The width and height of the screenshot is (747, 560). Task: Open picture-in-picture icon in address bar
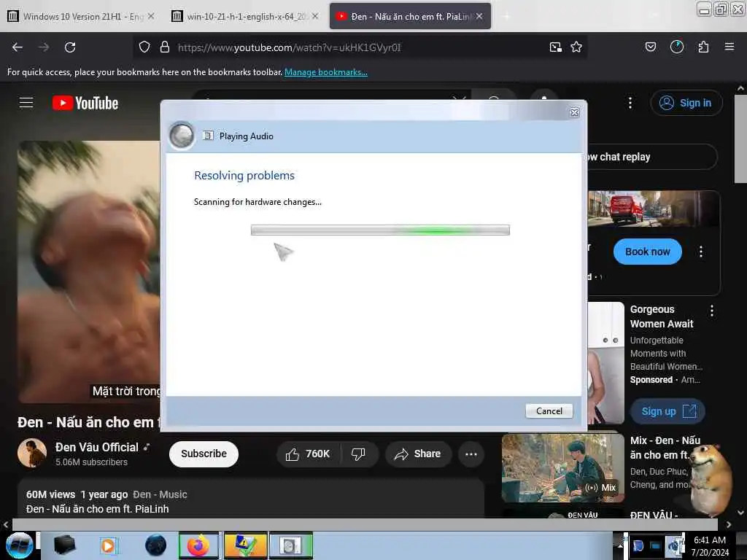[555, 47]
